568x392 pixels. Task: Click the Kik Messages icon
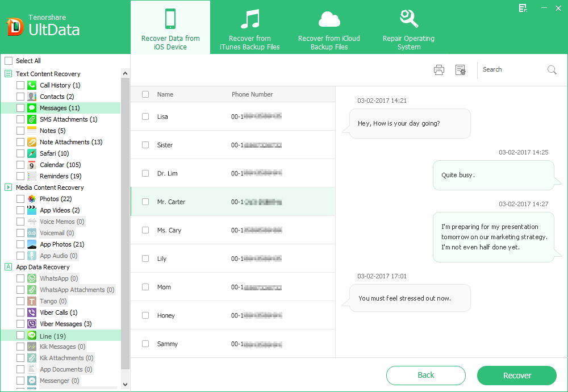click(x=32, y=347)
